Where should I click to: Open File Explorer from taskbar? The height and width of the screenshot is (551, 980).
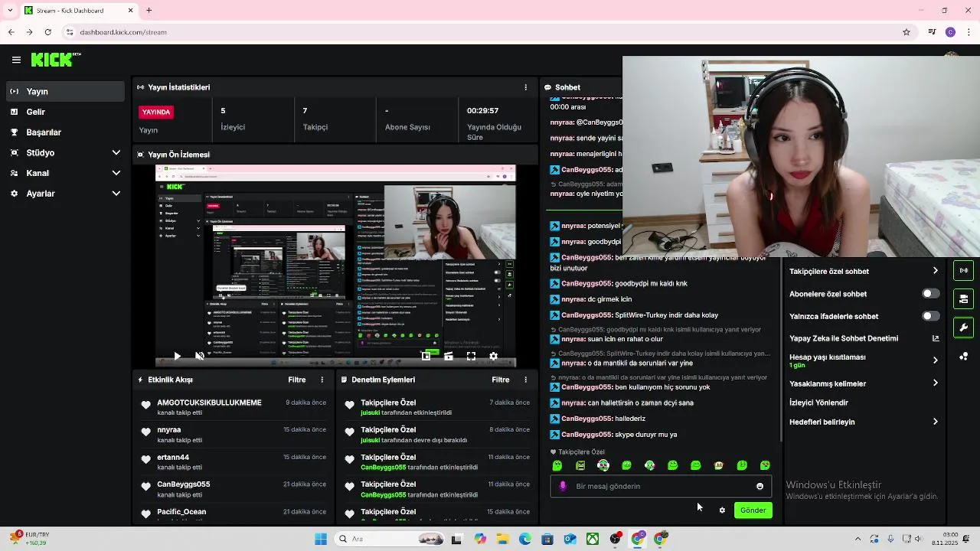[503, 539]
